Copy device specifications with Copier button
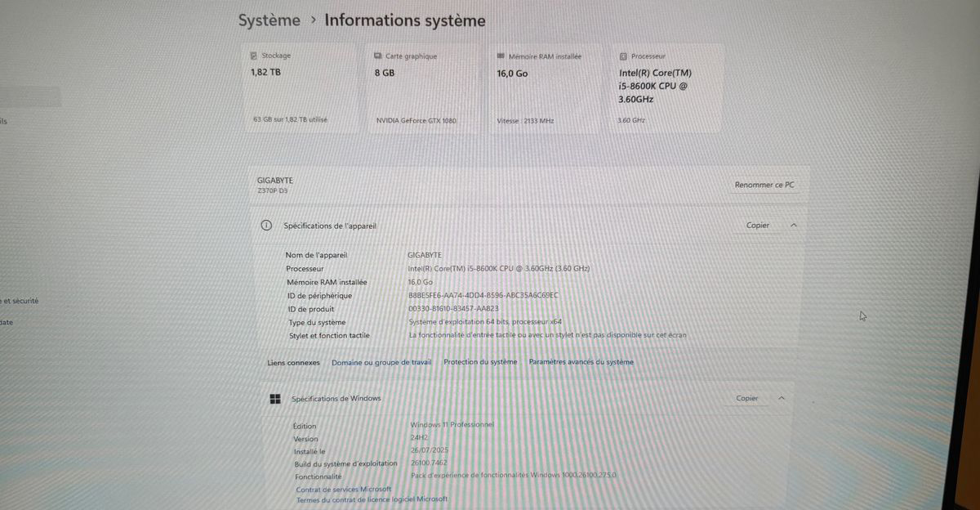Image resolution: width=980 pixels, height=510 pixels. coord(758,226)
